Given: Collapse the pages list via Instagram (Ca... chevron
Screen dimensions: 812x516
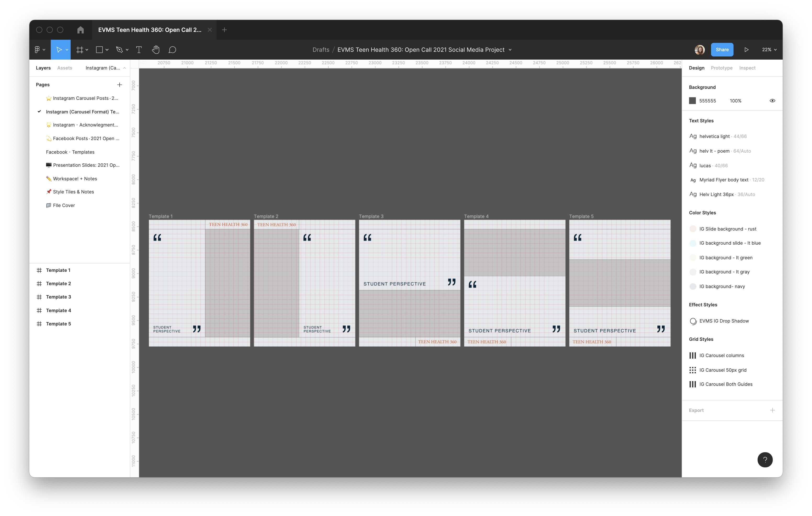Looking at the screenshot, I should click(x=125, y=68).
